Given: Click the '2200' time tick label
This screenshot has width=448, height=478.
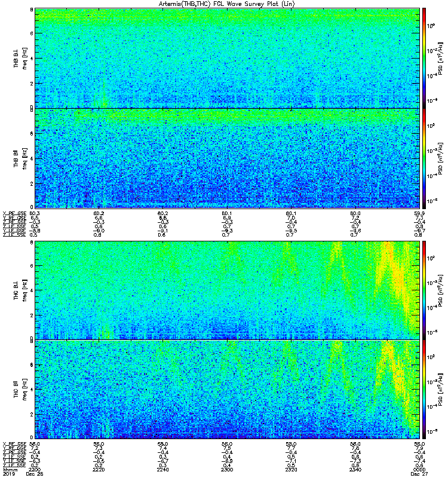Looking at the screenshot, I should [35, 470].
